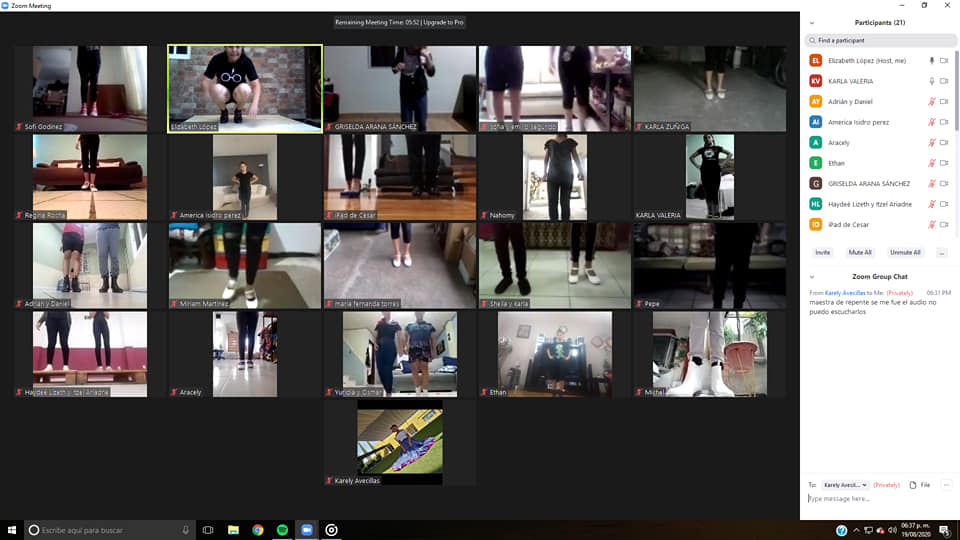Click the Invite button

[822, 253]
